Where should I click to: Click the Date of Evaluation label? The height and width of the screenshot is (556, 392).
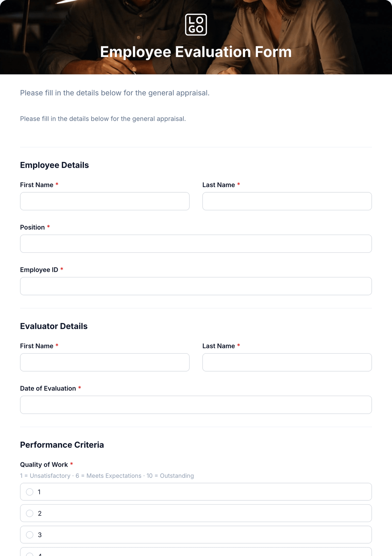(x=48, y=389)
